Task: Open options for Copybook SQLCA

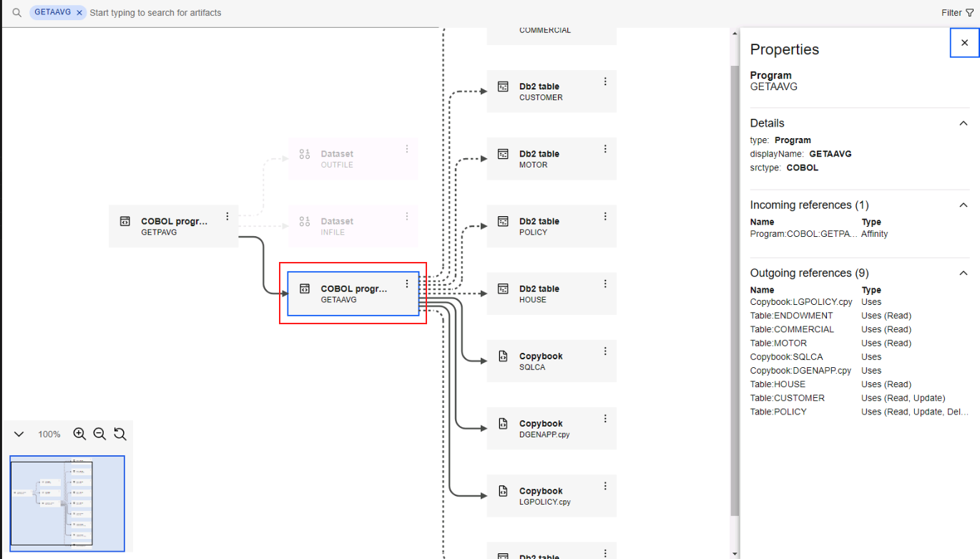Action: click(x=605, y=351)
